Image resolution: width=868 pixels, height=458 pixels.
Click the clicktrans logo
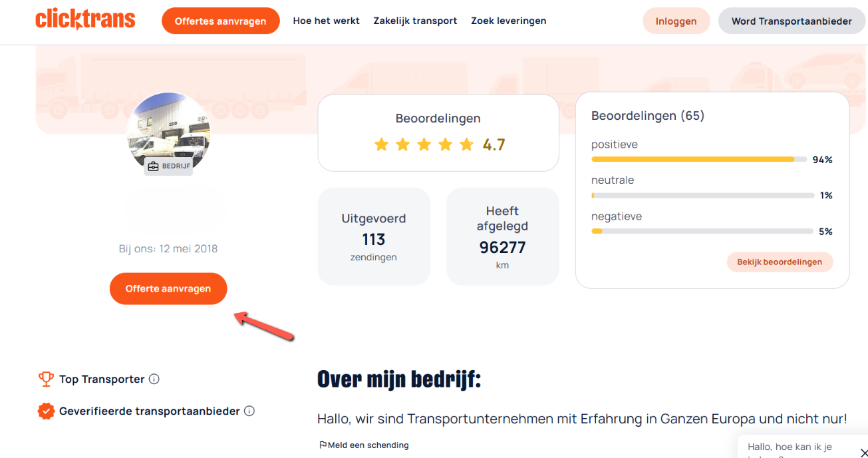coord(85,20)
